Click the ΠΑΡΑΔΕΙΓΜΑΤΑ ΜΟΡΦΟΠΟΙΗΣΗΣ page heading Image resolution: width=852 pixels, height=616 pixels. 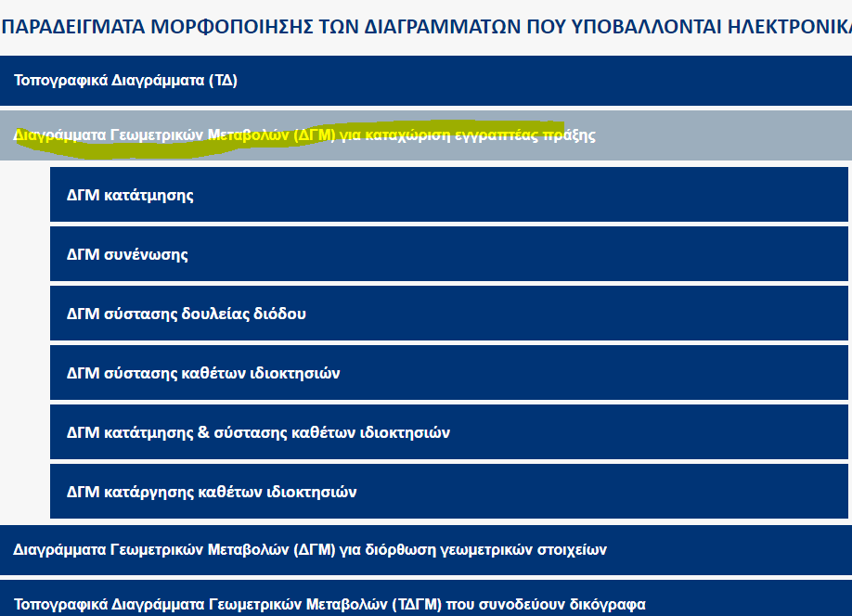tap(426, 26)
